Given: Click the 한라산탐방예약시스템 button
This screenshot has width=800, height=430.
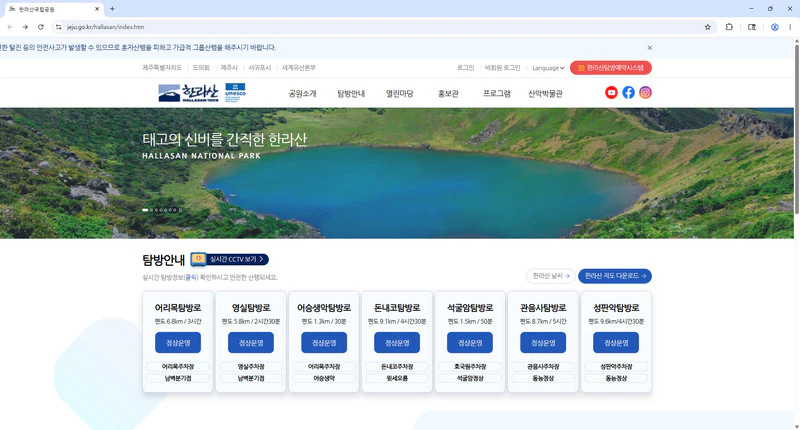Looking at the screenshot, I should [611, 68].
